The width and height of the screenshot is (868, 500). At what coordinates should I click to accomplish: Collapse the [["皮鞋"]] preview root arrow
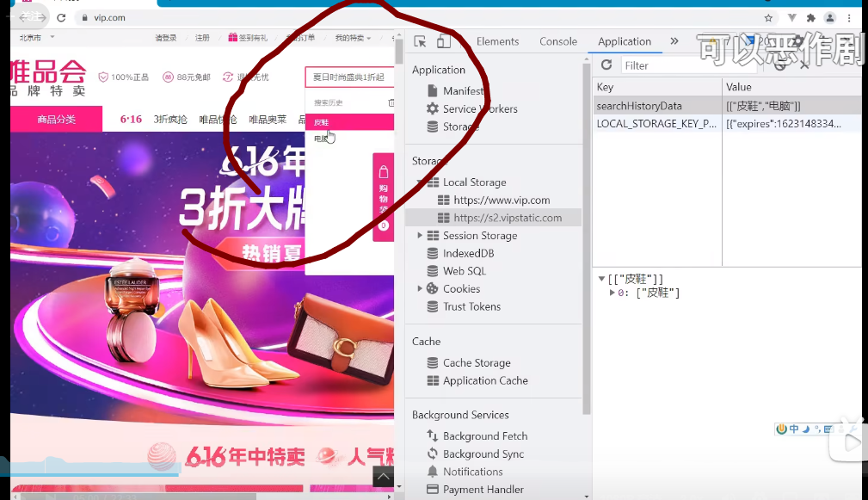[601, 279]
